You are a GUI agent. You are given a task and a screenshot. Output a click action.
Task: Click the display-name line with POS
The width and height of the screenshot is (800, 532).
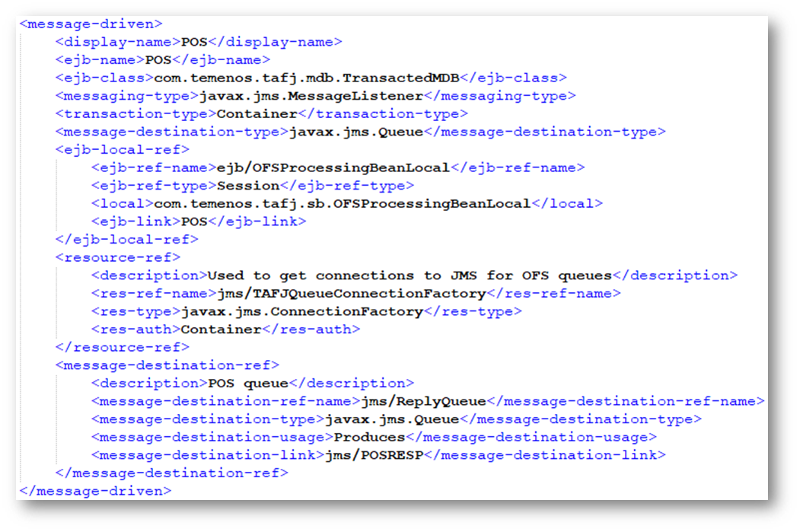(199, 42)
